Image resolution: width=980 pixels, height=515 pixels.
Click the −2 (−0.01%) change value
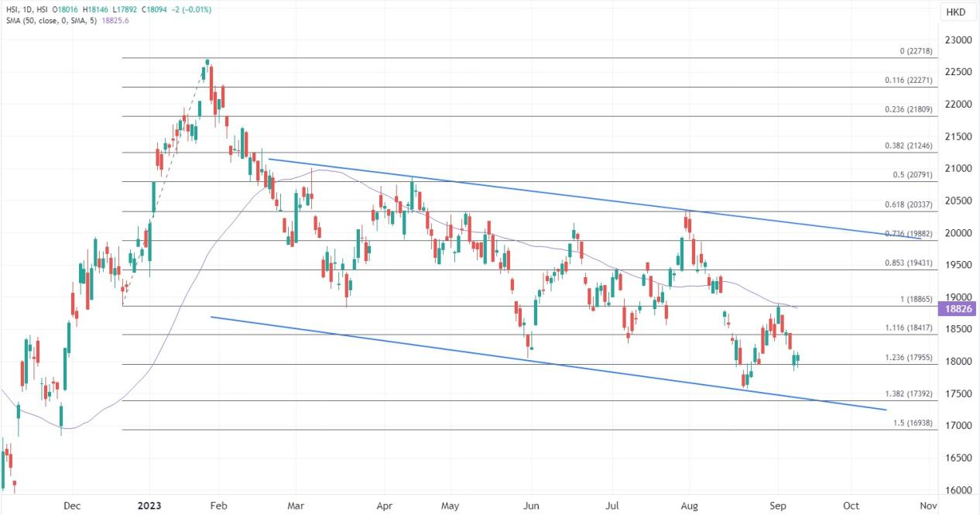click(192, 9)
